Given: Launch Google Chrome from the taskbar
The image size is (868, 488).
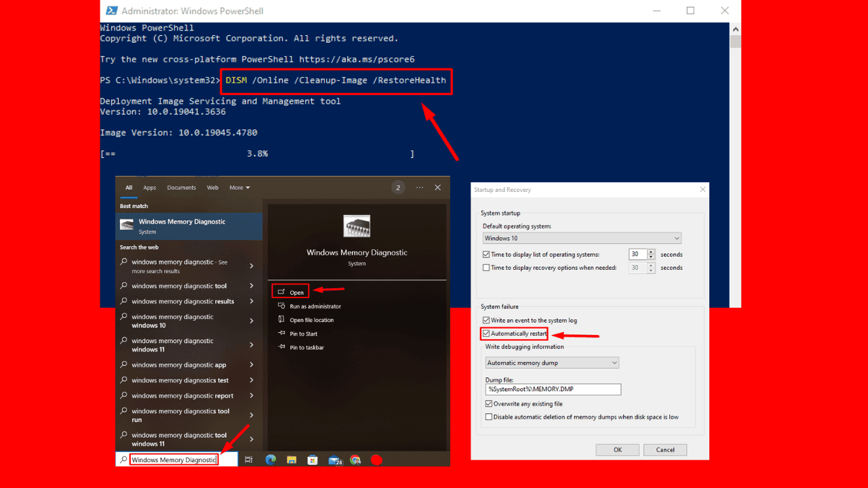Looking at the screenshot, I should pos(355,460).
